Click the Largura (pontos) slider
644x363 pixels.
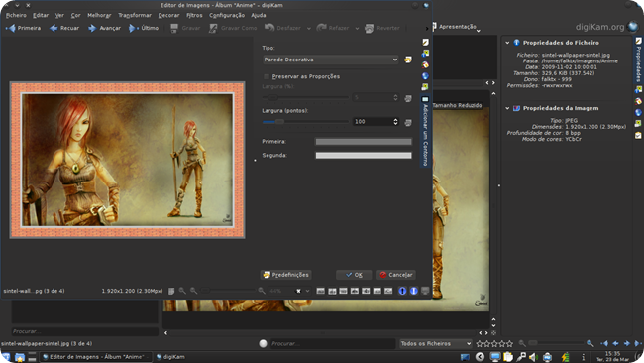(x=305, y=122)
